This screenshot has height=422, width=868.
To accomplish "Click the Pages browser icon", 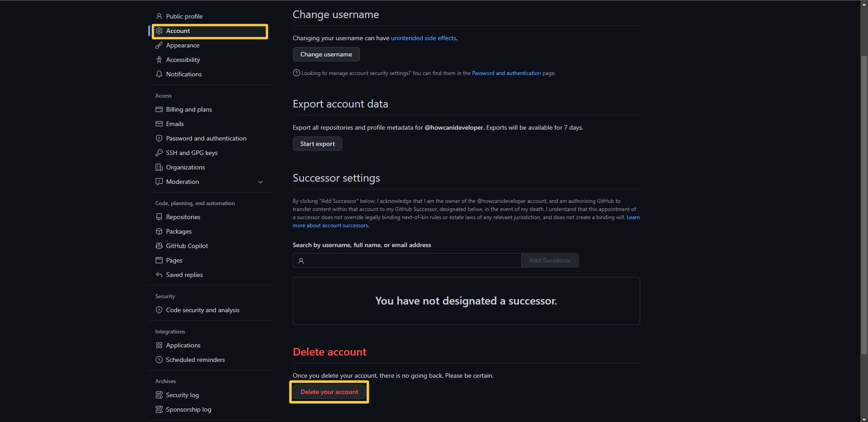I will 159,260.
